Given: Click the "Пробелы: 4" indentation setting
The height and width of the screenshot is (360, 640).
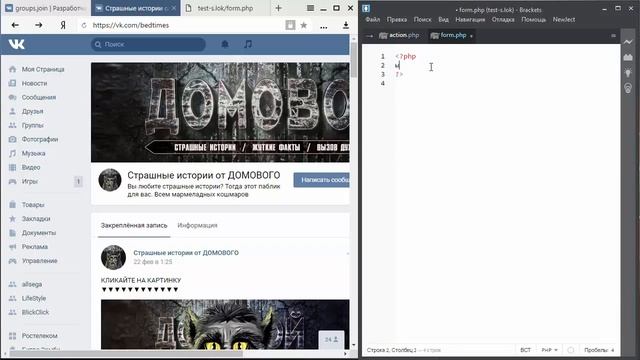Looking at the screenshot, I should pyautogui.click(x=599, y=350).
